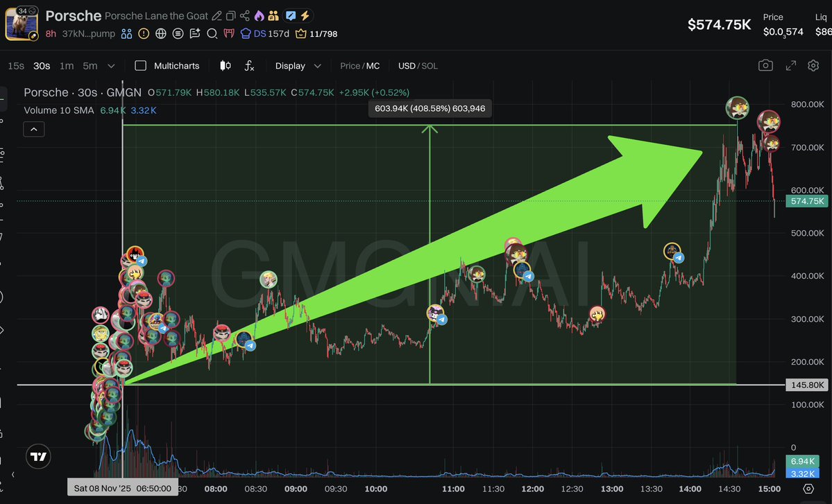832x504 pixels.
Task: Open the share icon next to Porsche
Action: 245,16
